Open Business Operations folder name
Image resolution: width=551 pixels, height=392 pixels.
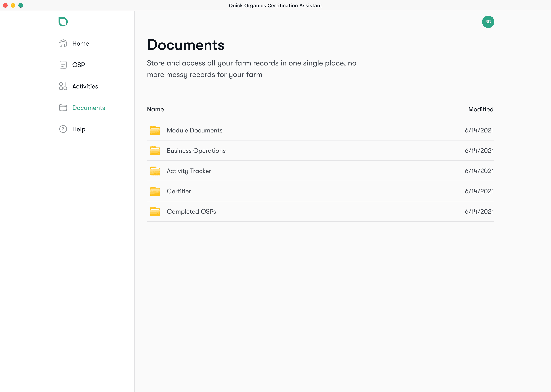pyautogui.click(x=196, y=151)
